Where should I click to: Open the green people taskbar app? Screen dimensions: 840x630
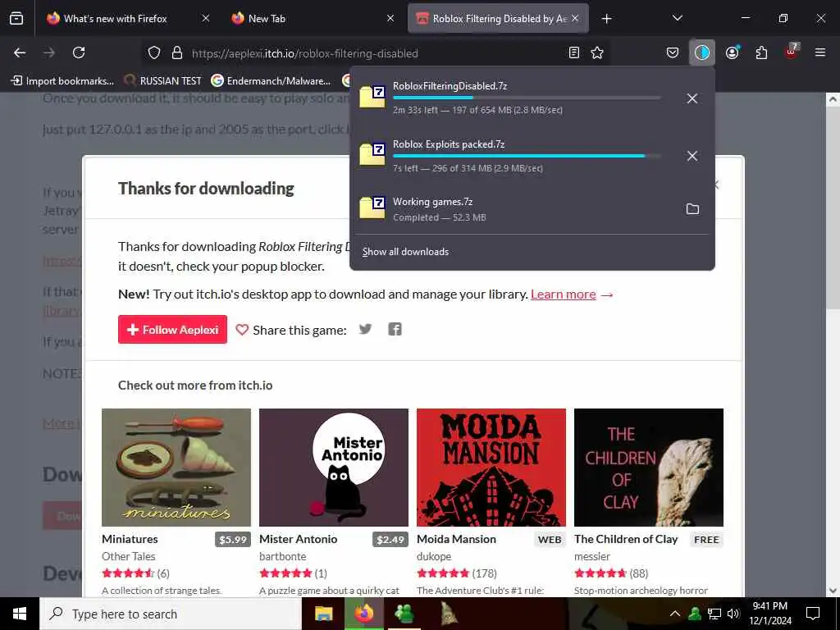[404, 614]
